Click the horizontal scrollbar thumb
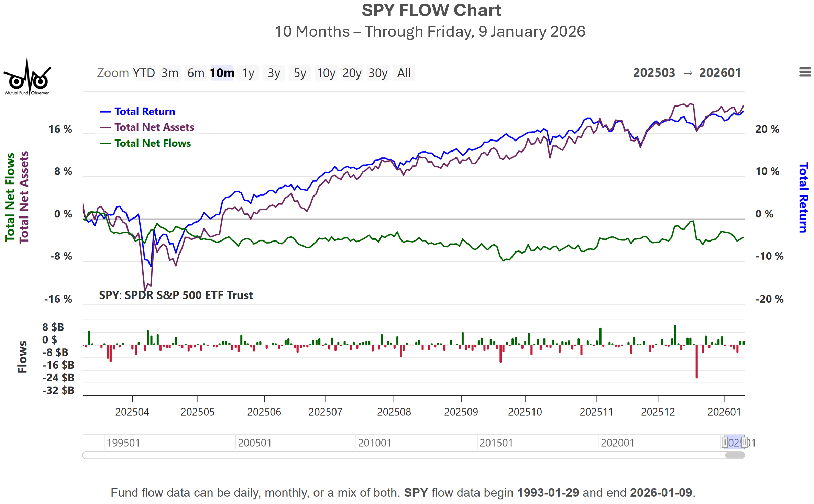Screen dimensions: 814x504 coord(735,456)
